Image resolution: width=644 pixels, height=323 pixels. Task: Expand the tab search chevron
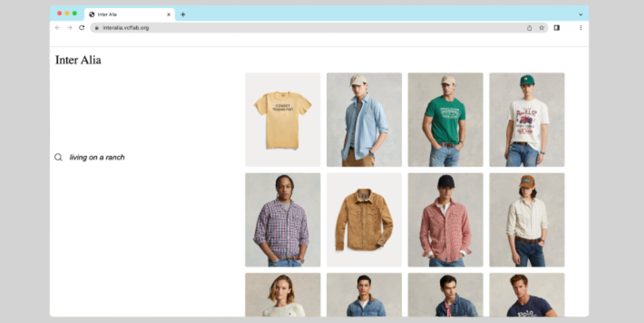point(581,14)
